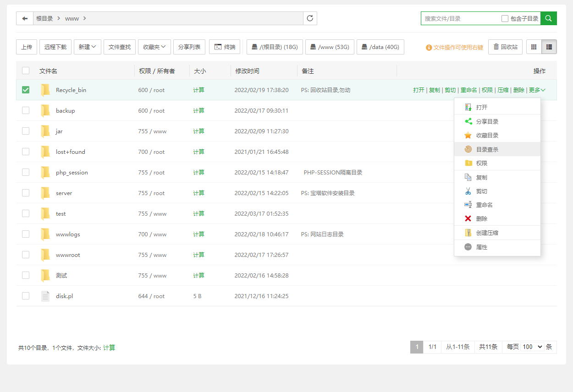Viewport: 573px width, 392px height.
Task: Enable the 包含子目录 checkbox
Action: pyautogui.click(x=505, y=19)
